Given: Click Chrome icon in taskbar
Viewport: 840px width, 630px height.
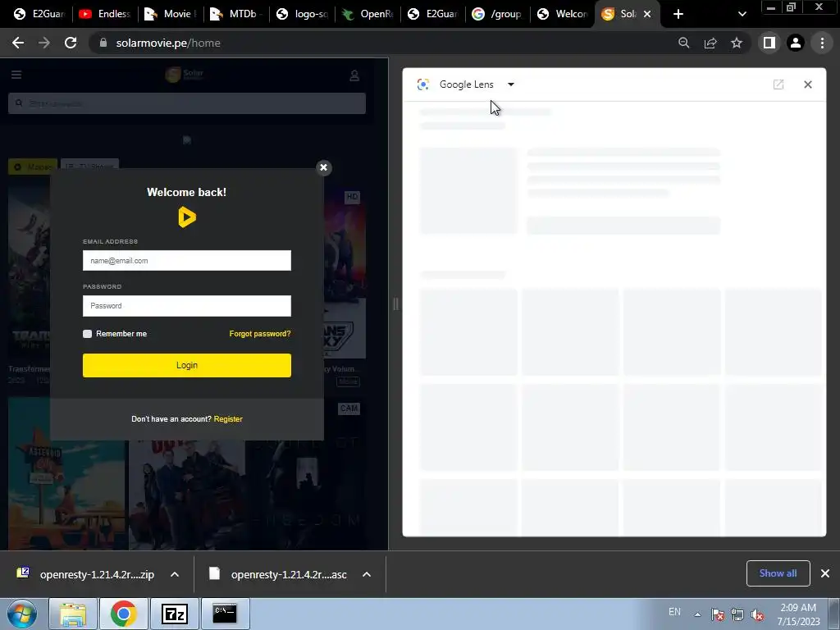Looking at the screenshot, I should 123,614.
